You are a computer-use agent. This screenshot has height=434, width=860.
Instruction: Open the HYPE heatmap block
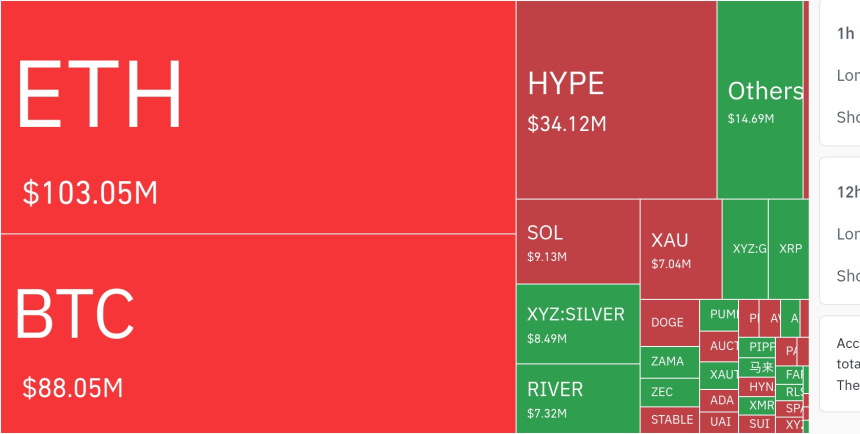(615, 100)
